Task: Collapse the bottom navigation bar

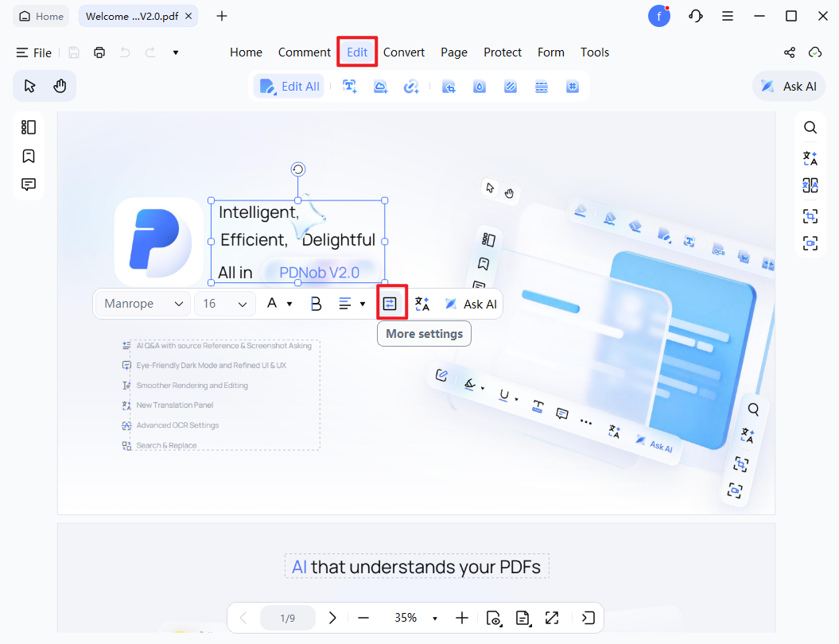Action: pyautogui.click(x=588, y=618)
